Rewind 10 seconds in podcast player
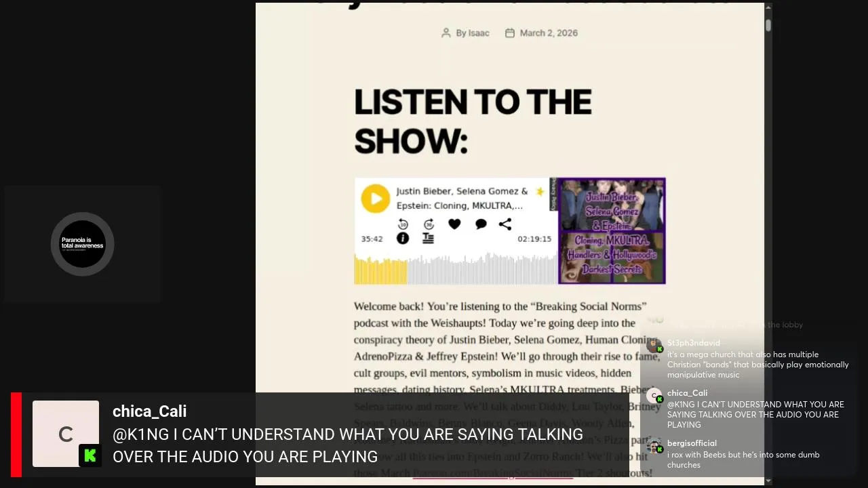Viewport: 868px width, 488px height. pos(403,224)
